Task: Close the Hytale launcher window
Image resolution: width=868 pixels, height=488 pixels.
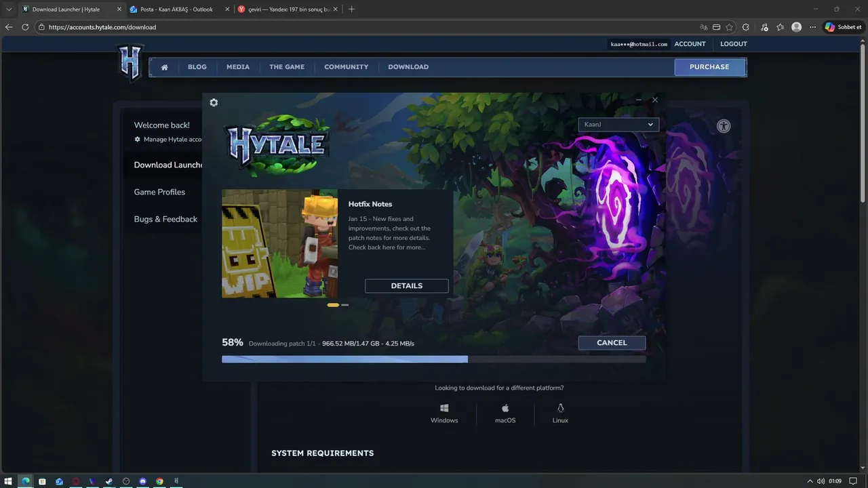Action: (654, 100)
